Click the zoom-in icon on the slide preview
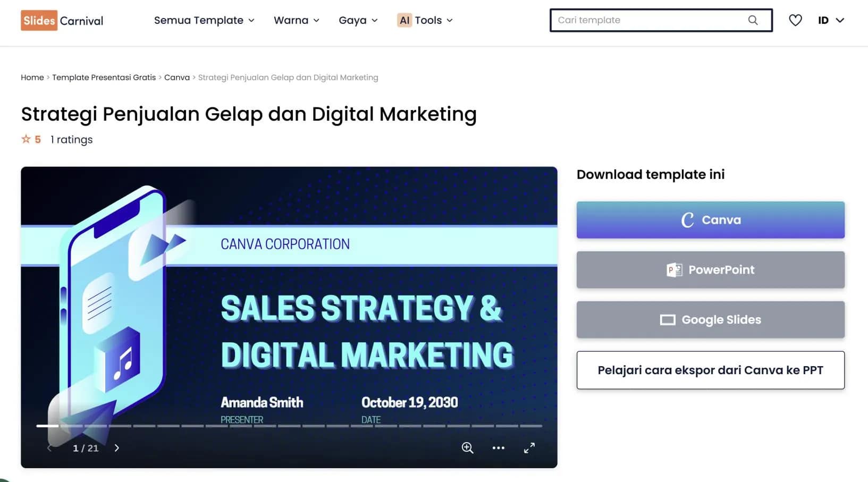The width and height of the screenshot is (868, 482). 467,448
